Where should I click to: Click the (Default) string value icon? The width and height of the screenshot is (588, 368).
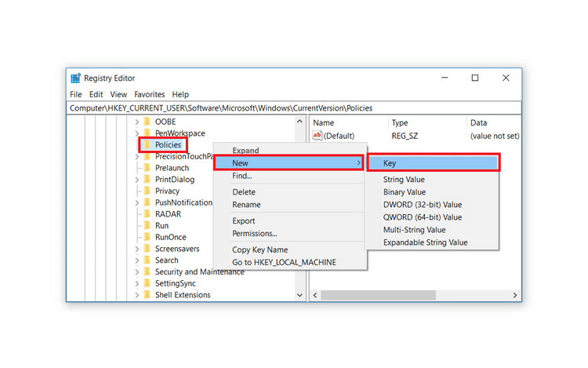pyautogui.click(x=318, y=136)
